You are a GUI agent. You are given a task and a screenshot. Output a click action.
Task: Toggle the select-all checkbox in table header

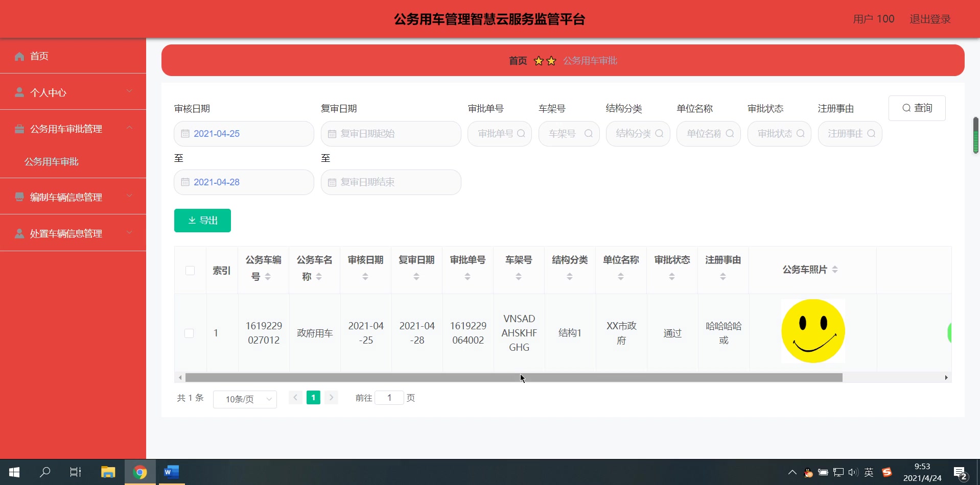click(190, 271)
